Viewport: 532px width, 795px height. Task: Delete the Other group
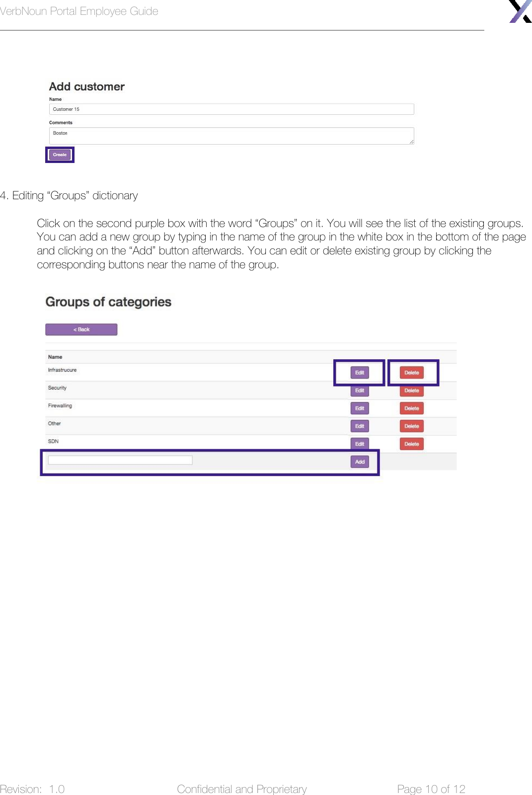click(411, 426)
